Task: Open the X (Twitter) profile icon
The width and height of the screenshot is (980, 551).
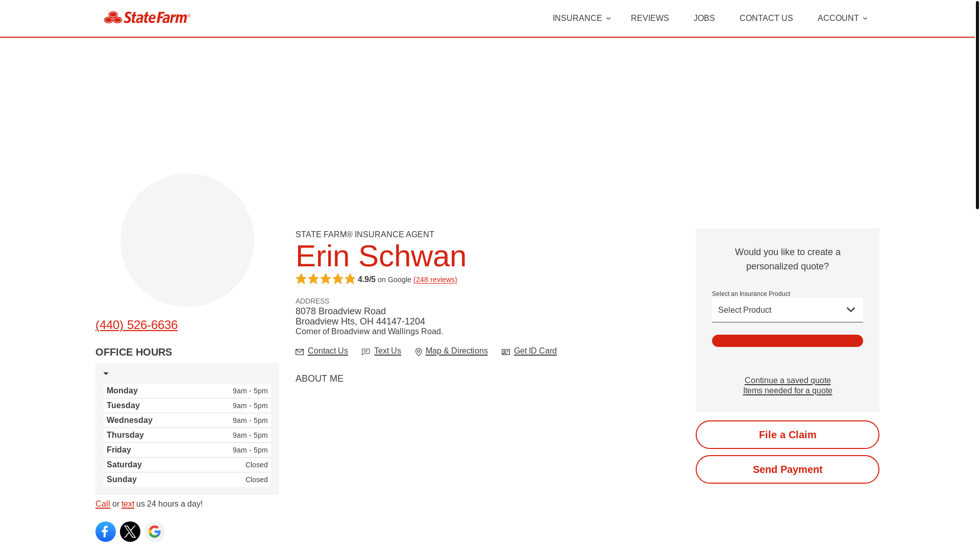Action: 130,532
